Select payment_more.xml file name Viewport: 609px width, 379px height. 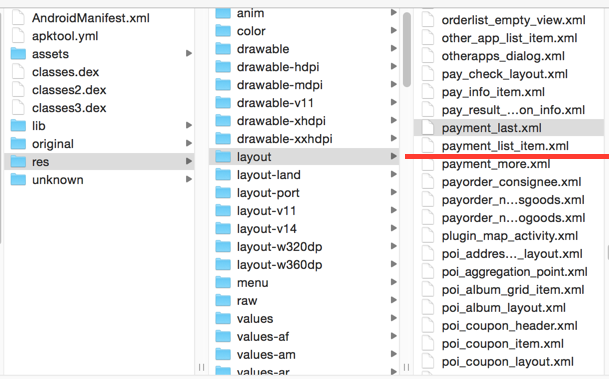point(496,164)
